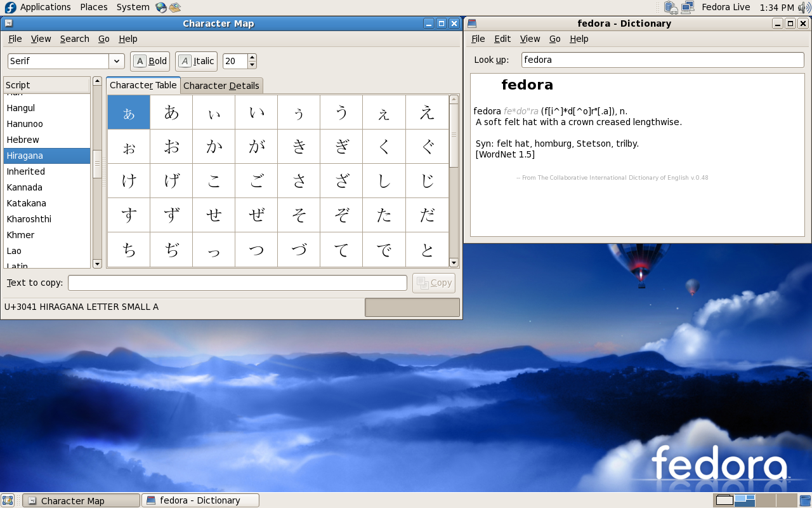This screenshot has width=812, height=508.
Task: Open Character Map File menu
Action: (15, 39)
